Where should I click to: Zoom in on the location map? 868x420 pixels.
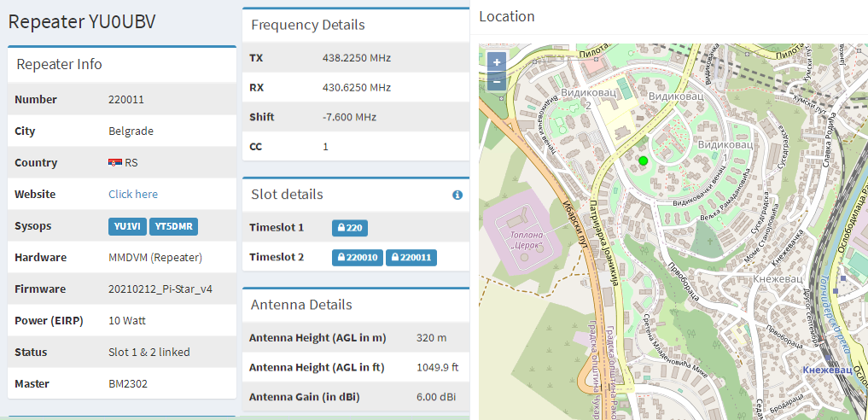pos(497,62)
